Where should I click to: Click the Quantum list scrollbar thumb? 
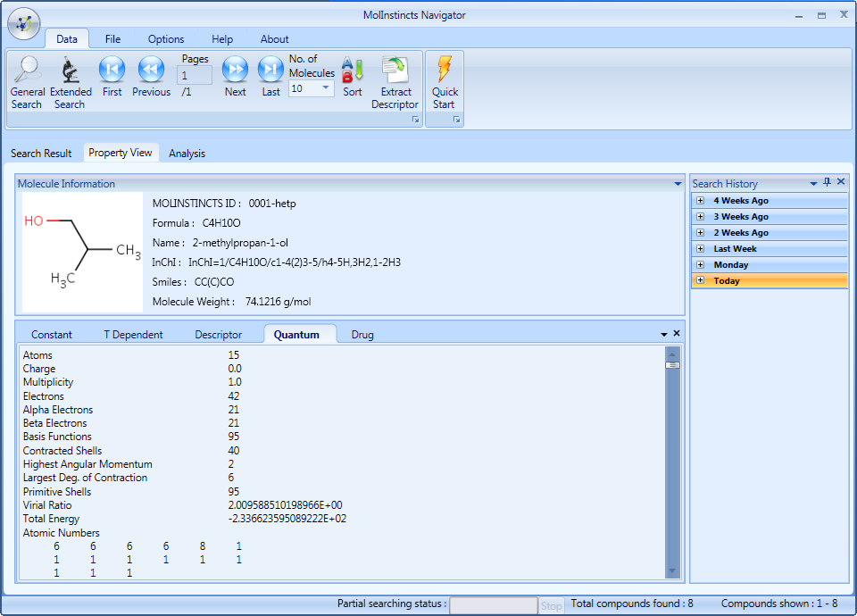[673, 365]
